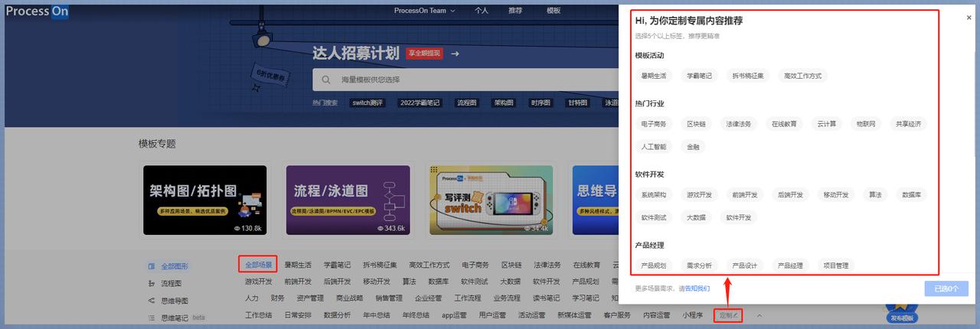This screenshot has height=329, width=980.
Task: Toggle the 人工智能 tag
Action: 654,146
